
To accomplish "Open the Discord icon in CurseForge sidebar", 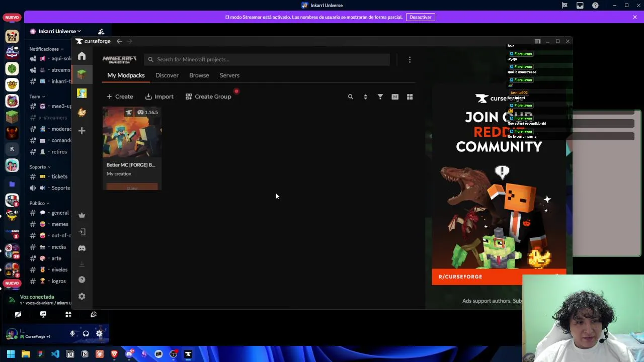I will tap(82, 248).
